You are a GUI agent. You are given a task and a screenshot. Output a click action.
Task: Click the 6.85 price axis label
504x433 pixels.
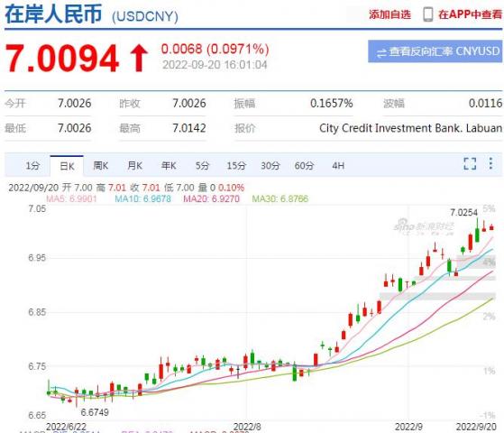coord(37,312)
